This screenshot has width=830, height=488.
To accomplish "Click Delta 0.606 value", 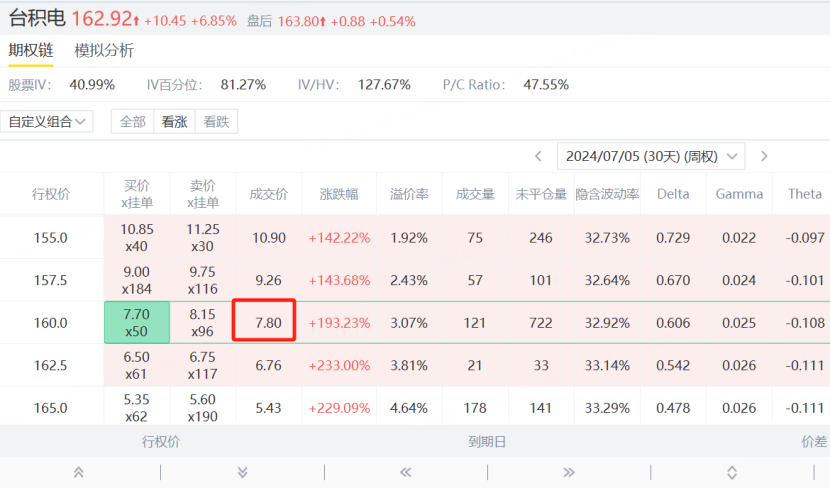I will point(673,322).
